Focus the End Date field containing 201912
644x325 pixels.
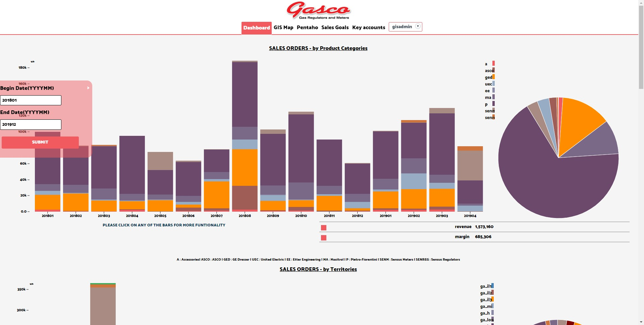31,124
